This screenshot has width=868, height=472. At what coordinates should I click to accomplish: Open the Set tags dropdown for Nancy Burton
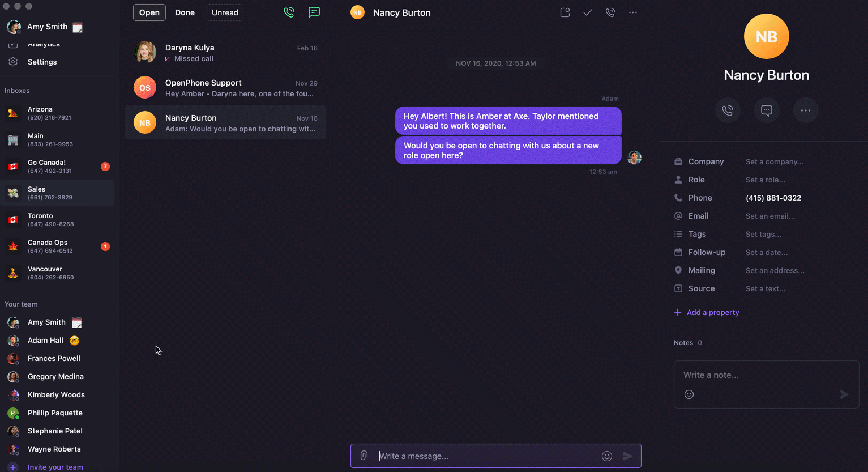pyautogui.click(x=763, y=234)
